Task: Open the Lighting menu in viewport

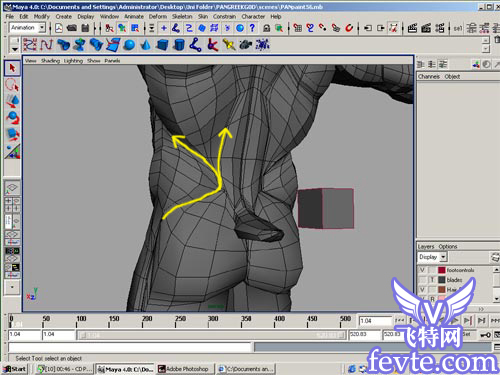Action: pyautogui.click(x=73, y=61)
